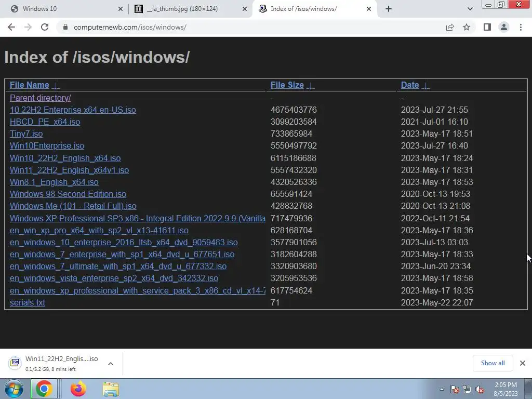Show hidden system tray icons
This screenshot has width=532, height=399.
(x=442, y=390)
